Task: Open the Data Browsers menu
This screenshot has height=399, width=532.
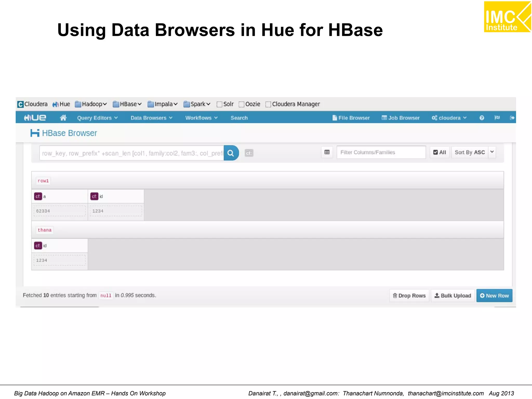Action: tap(151, 118)
